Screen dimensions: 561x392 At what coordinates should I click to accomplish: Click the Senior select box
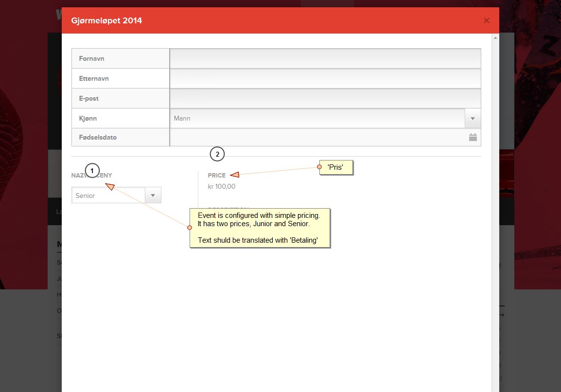tap(116, 195)
